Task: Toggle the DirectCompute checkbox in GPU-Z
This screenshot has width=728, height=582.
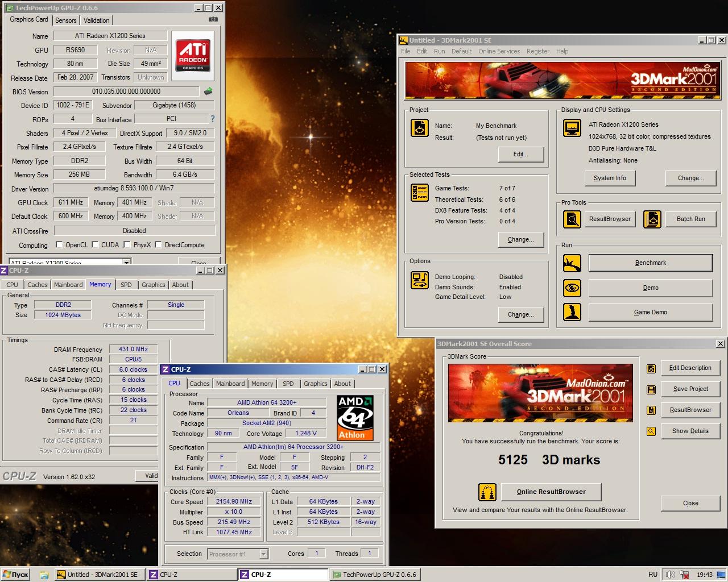Action: pos(159,245)
